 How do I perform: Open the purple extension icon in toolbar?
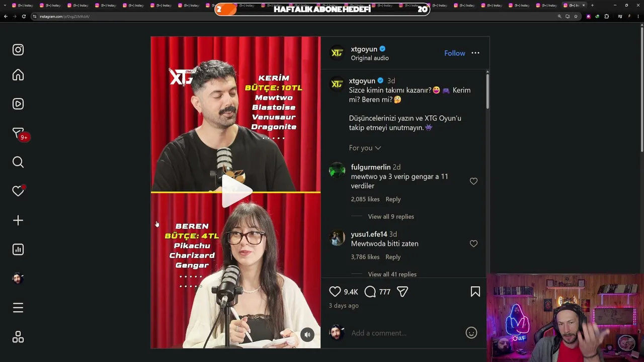589,16
